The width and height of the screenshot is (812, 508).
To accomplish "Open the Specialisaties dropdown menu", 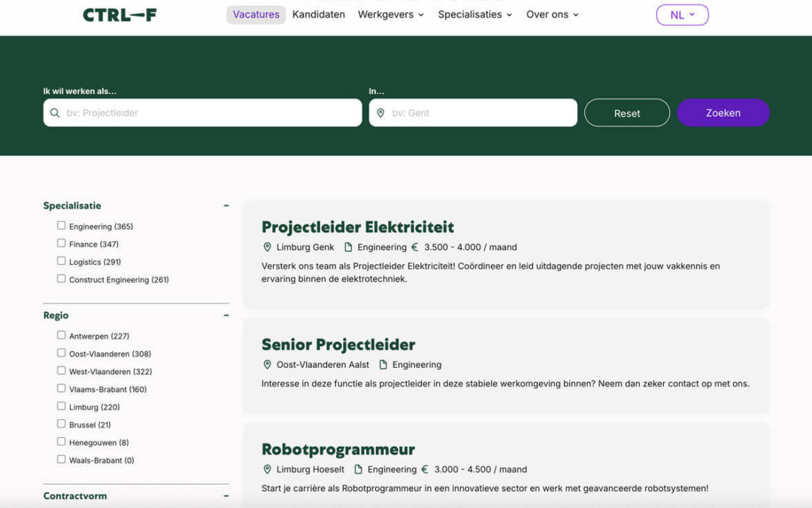I will tap(475, 14).
